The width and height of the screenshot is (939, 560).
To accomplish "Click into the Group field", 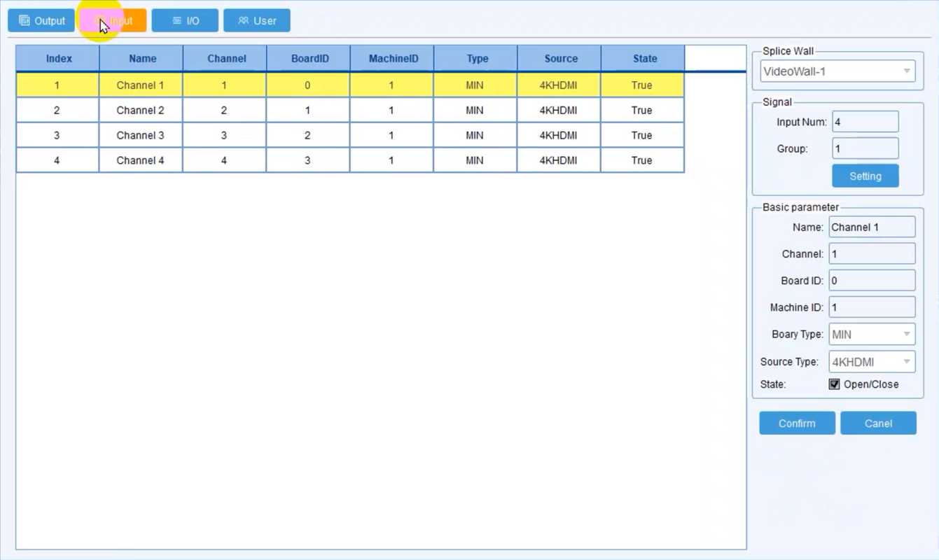I will [865, 148].
